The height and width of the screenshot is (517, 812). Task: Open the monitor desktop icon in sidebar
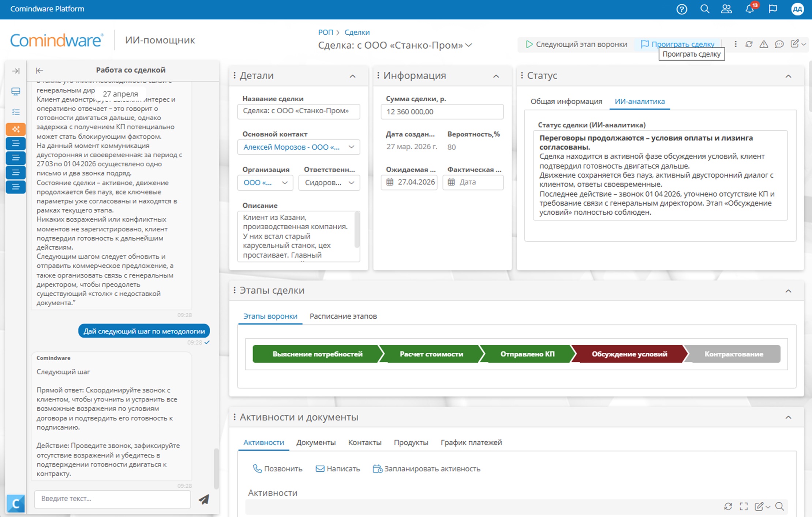click(16, 91)
